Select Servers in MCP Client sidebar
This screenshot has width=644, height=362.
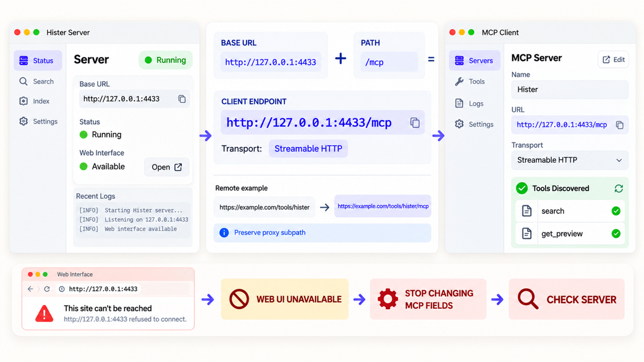[475, 60]
